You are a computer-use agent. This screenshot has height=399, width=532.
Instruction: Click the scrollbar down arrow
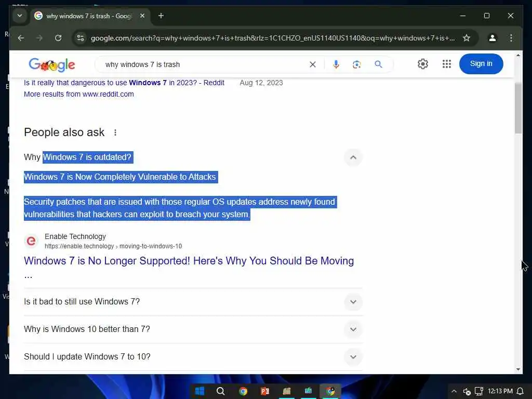coord(518,369)
